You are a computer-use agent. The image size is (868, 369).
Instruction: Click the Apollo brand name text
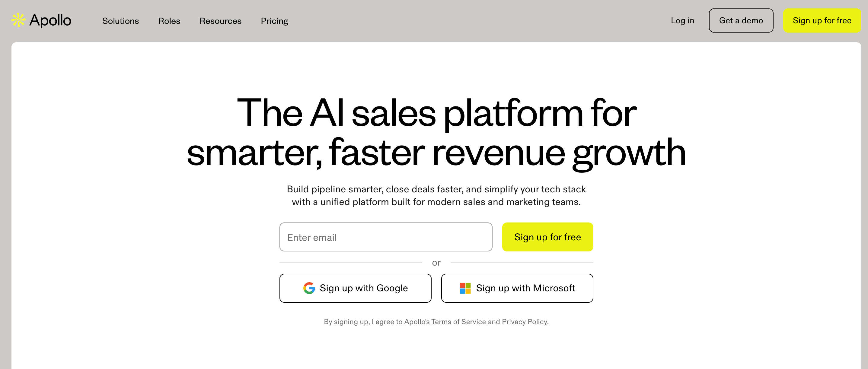(x=50, y=20)
